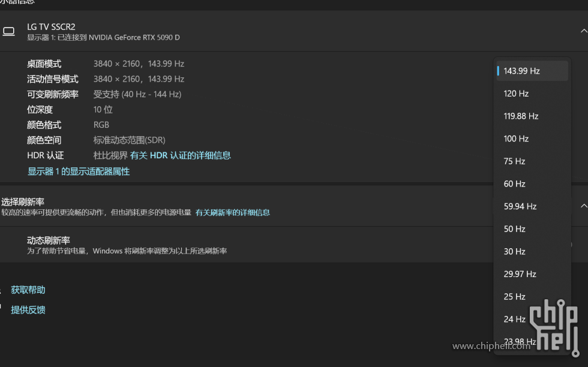Screen dimensions: 588x367
Task: Open the HDR 认证 details link
Action: 180,155
